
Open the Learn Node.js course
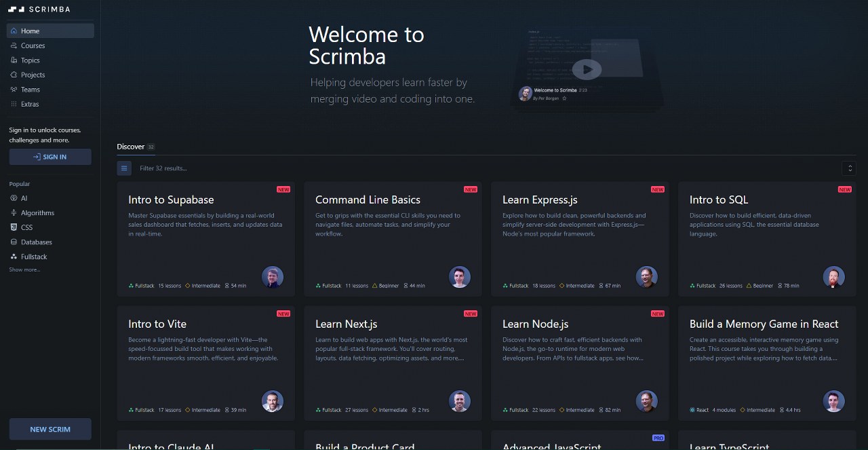(580, 363)
